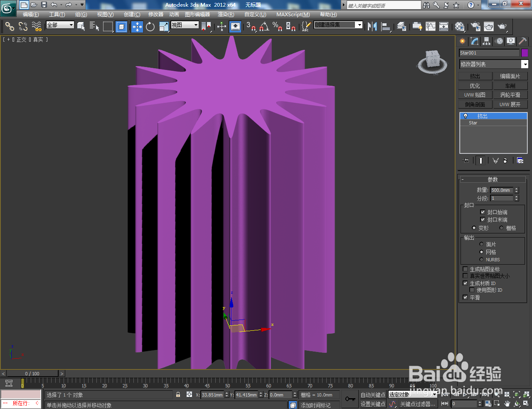Select the NURBS output radio button

point(481,259)
